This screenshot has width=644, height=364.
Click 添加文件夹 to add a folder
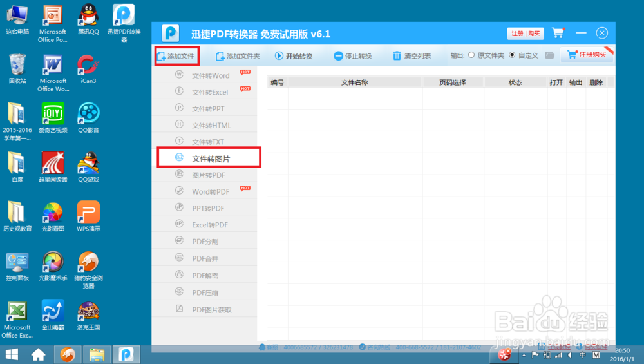[238, 56]
